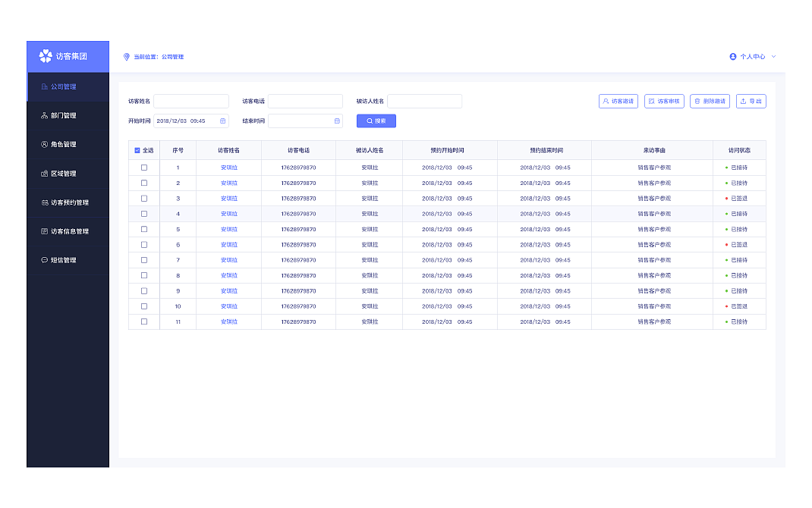This screenshot has width=812, height=508.
Task: Check the checkbox for row 3
Action: click(144, 199)
